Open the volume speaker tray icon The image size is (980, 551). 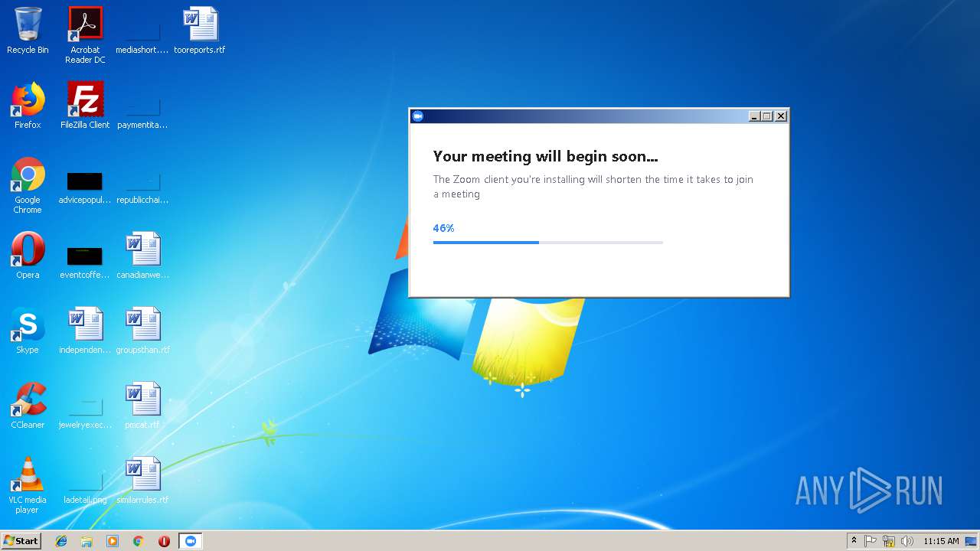pos(907,541)
